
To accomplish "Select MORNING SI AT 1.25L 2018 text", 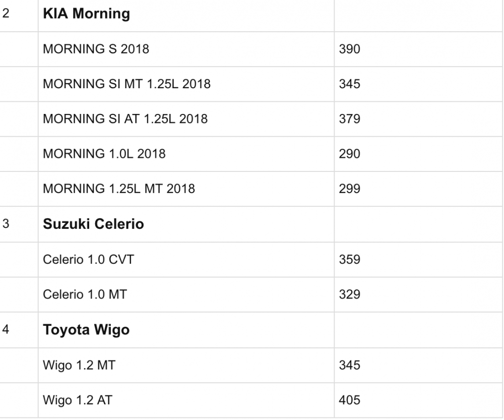I will (x=125, y=118).
